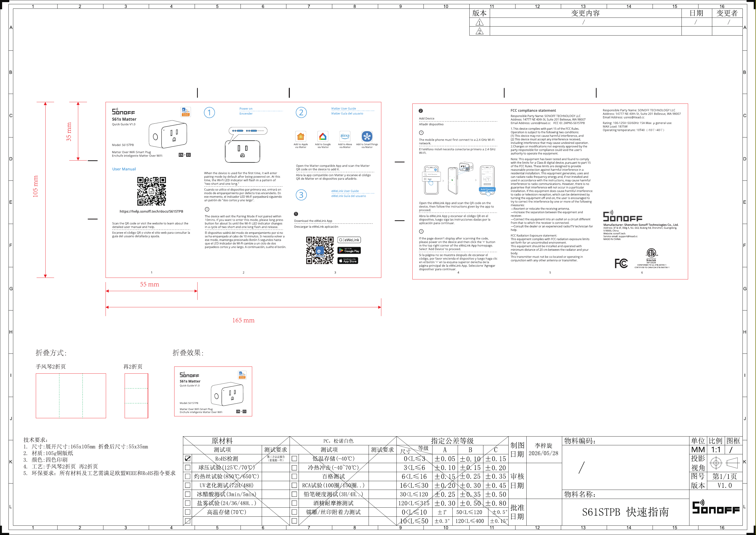This screenshot has width=756, height=535.
Task: Click the page number 第1/1页
Action: [x=725, y=476]
